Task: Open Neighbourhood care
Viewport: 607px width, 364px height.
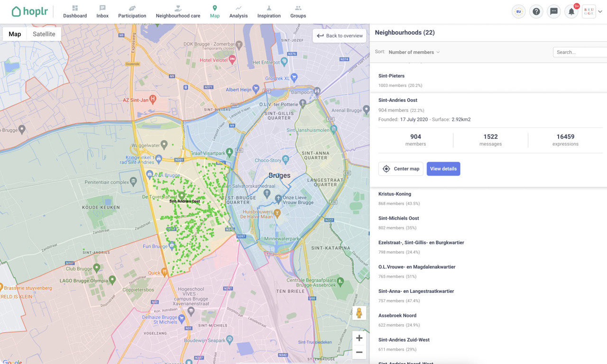Action: click(178, 12)
